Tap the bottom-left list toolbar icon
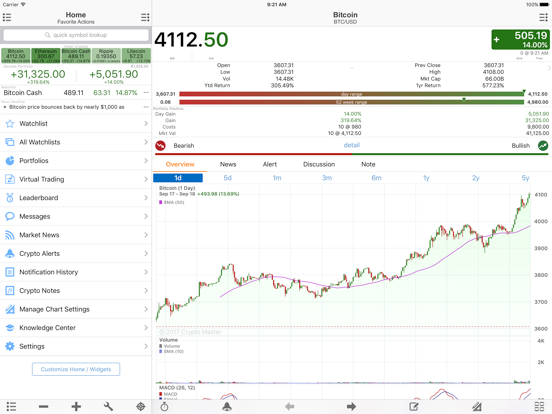 coord(11,407)
